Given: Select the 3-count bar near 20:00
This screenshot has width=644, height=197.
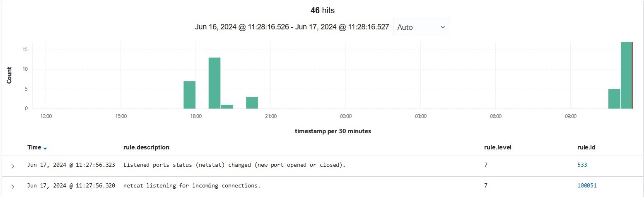Looking at the screenshot, I should point(252,103).
